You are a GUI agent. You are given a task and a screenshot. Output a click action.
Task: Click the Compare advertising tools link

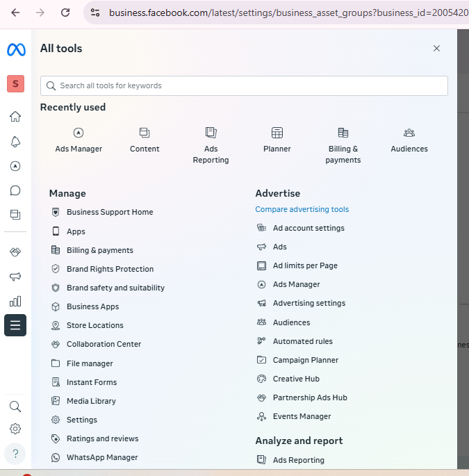302,209
